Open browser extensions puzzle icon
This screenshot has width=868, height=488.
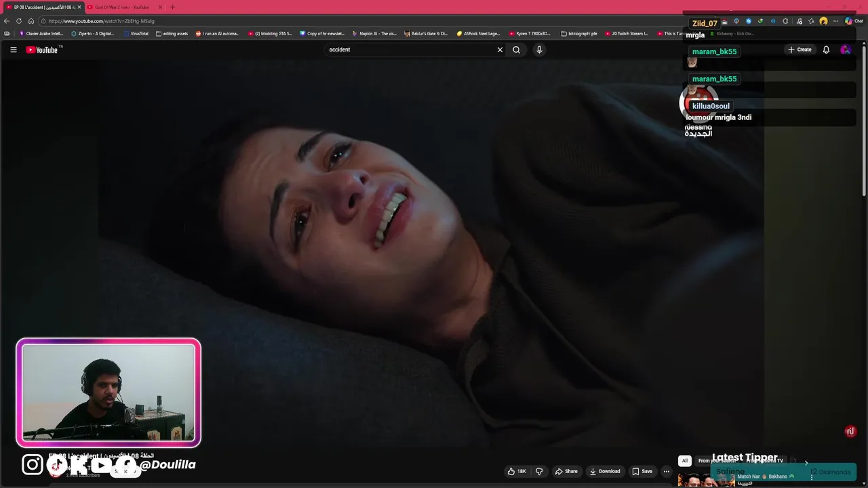click(785, 21)
